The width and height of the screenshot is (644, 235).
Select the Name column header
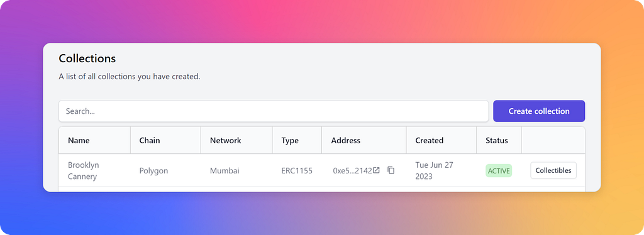79,140
